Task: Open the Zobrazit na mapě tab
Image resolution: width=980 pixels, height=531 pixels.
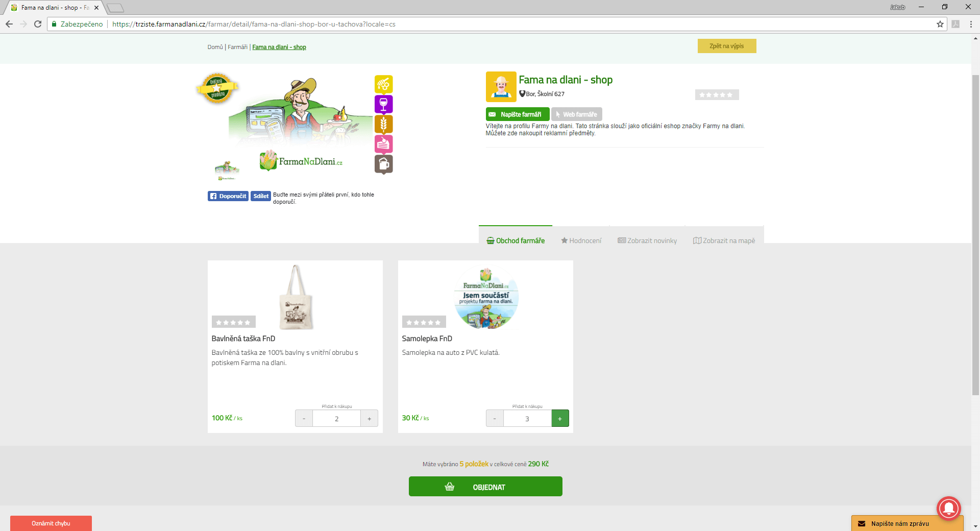Action: coord(724,240)
